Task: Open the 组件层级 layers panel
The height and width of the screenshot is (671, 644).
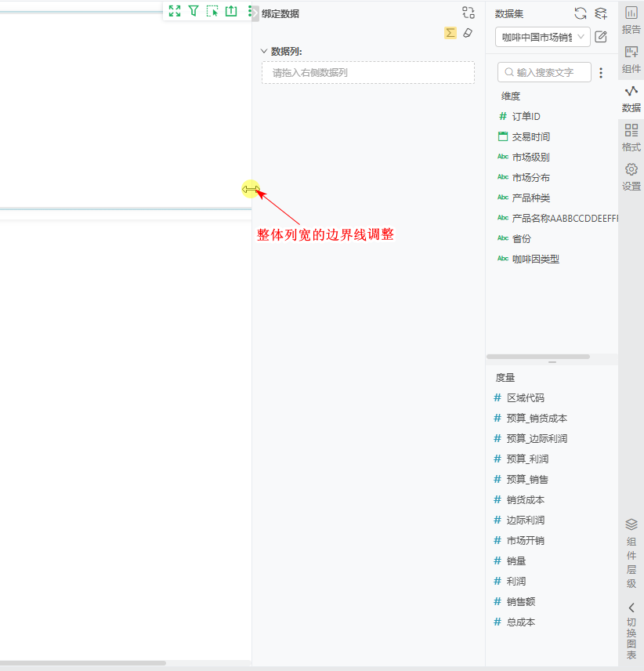Action: point(631,553)
